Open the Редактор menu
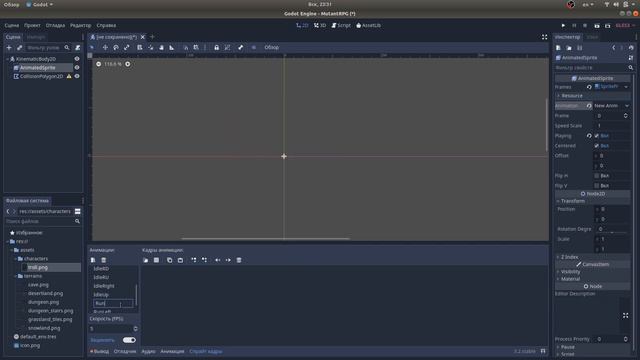Screen dimensions: 640x360 coord(80,25)
